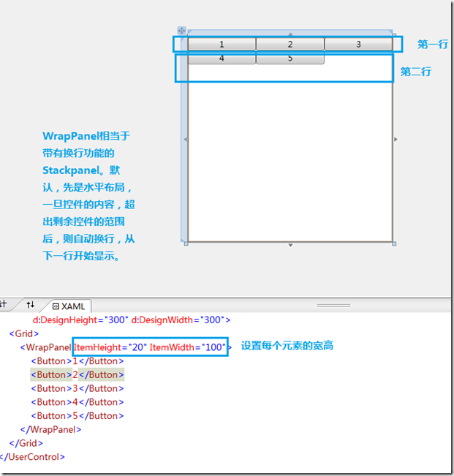Click the opening <Grid> tag

[24, 333]
